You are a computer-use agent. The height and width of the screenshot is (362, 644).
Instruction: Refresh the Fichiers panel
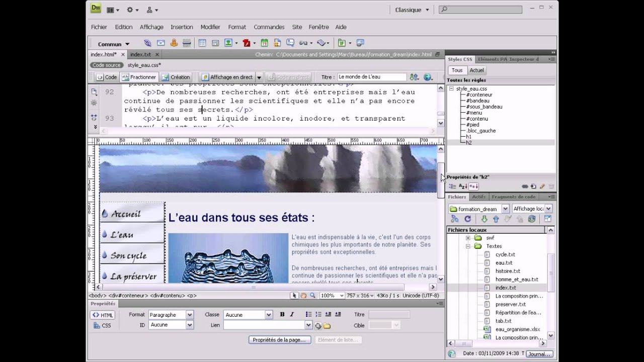click(x=467, y=219)
